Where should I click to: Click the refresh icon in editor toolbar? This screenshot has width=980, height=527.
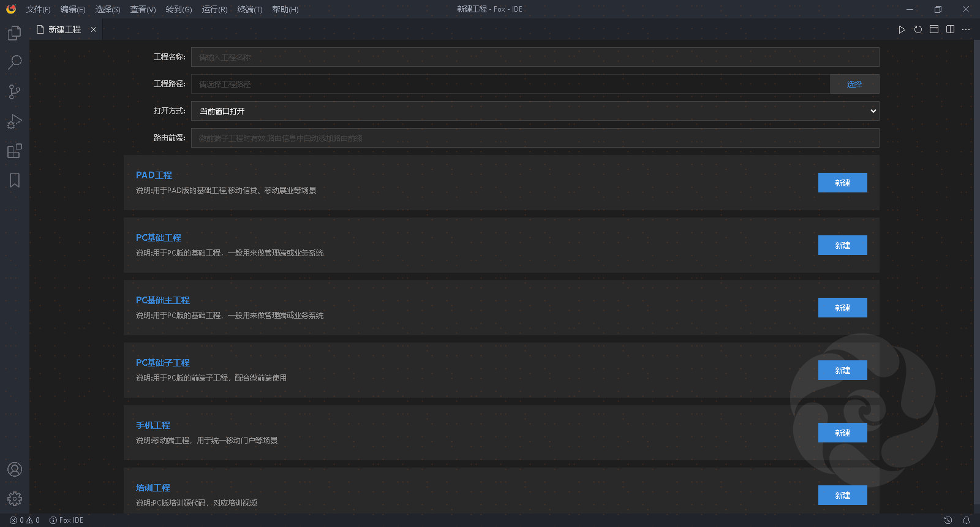918,29
